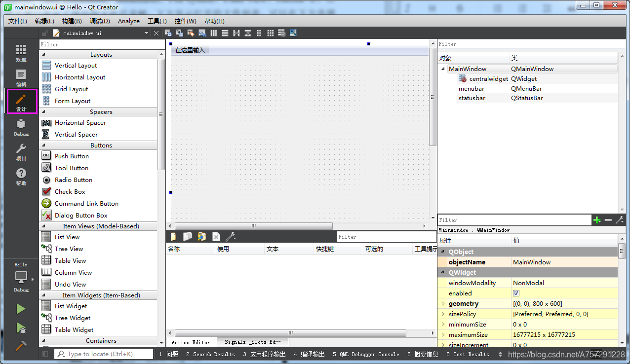The height and width of the screenshot is (364, 630).
Task: Collapse the Buttons widget category
Action: click(x=43, y=146)
